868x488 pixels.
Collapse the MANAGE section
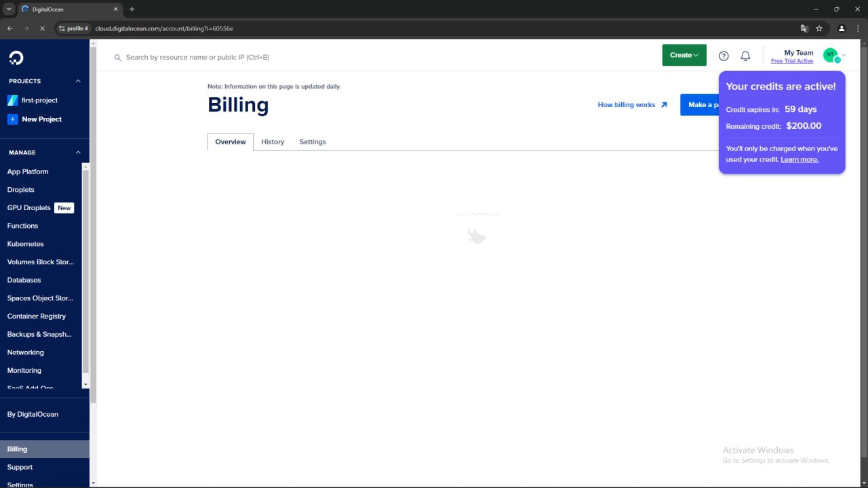(x=78, y=152)
